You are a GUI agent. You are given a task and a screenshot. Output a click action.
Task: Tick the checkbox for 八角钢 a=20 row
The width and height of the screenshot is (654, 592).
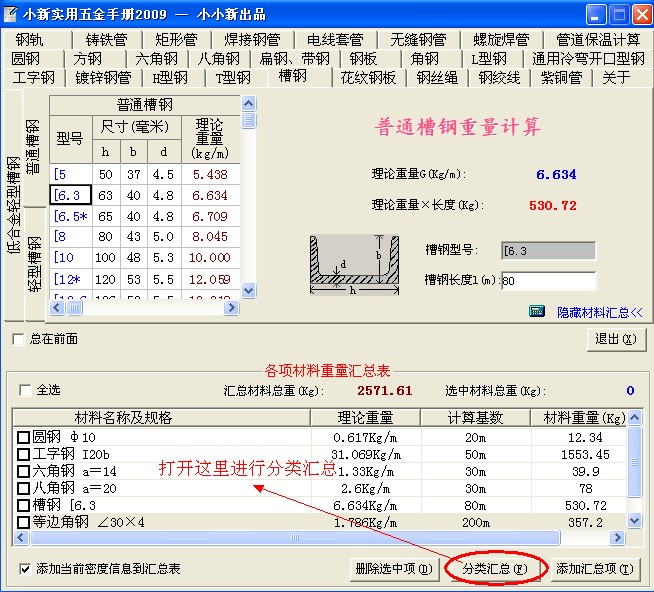(x=23, y=488)
